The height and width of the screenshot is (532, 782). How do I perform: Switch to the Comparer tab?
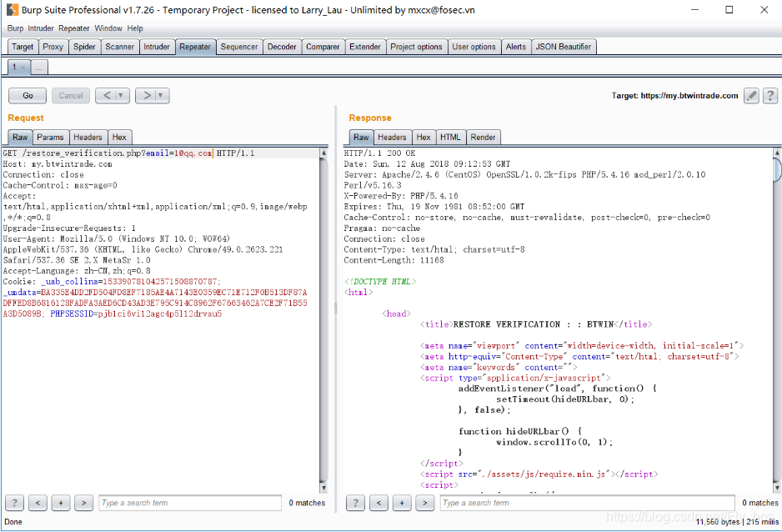pos(323,47)
